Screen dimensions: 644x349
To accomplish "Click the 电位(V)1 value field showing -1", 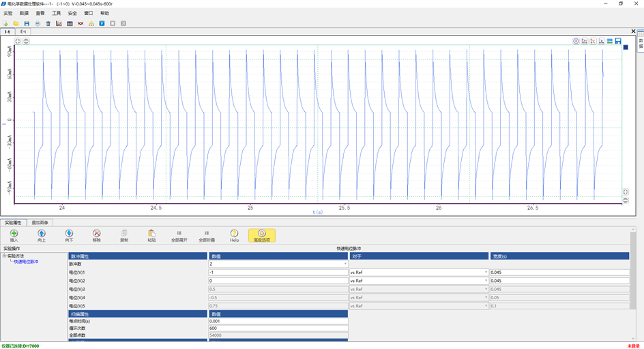I will 278,272.
